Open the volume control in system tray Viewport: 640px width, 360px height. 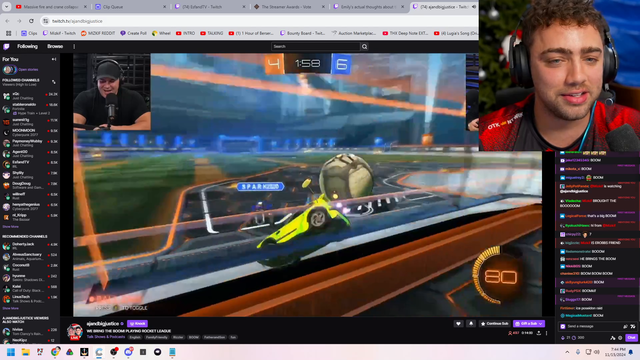pos(597,352)
